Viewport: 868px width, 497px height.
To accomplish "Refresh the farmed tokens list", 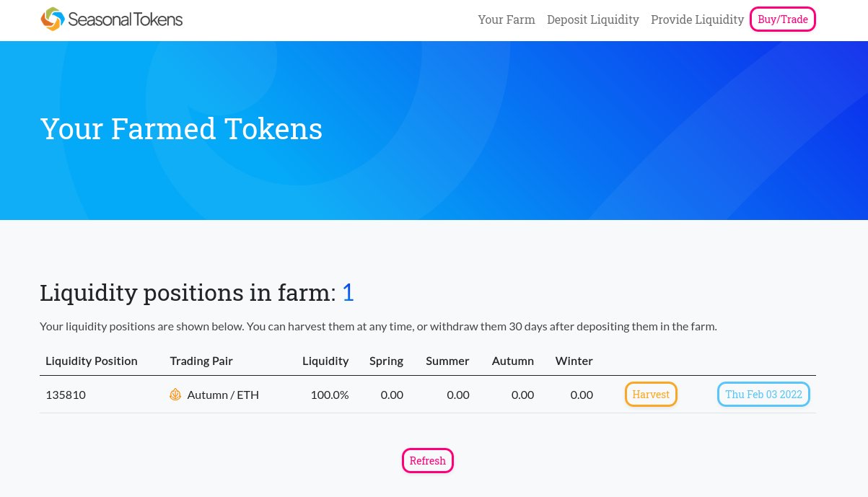I will (428, 460).
